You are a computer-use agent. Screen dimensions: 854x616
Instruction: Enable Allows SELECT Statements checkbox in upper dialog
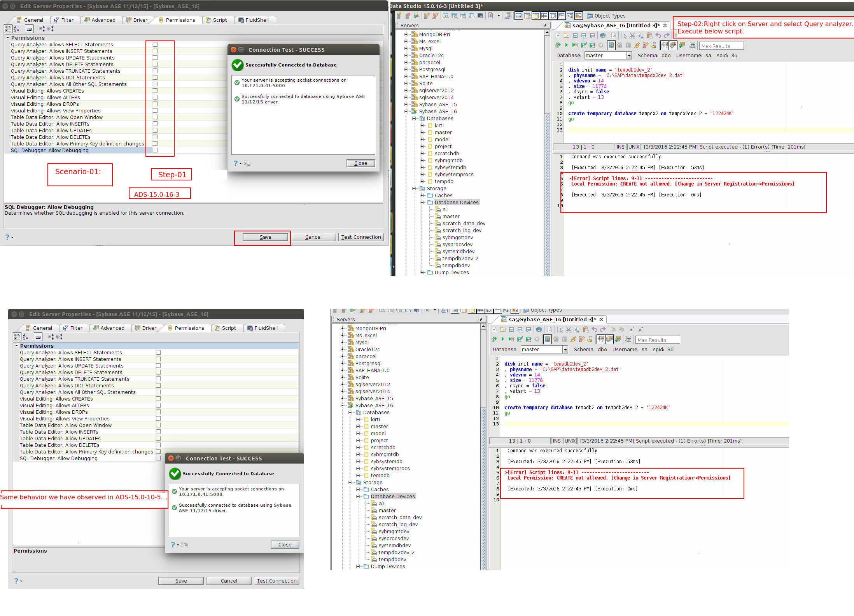(155, 44)
